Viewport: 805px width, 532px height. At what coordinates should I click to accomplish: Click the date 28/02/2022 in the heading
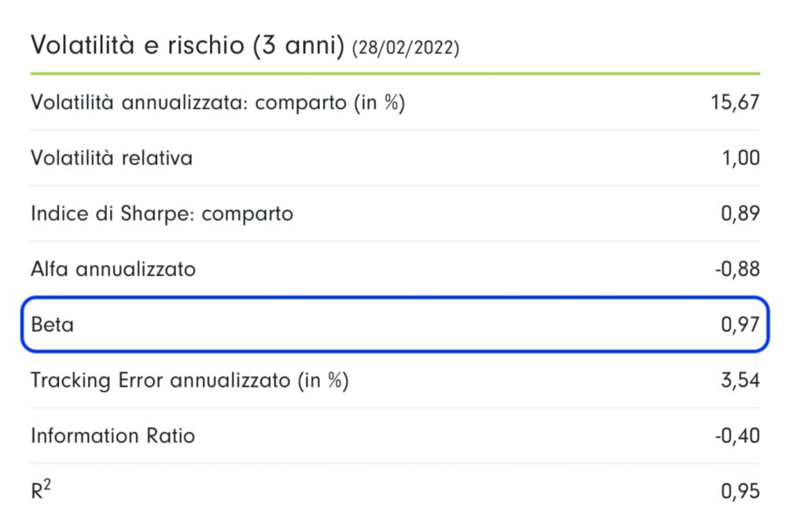point(406,48)
